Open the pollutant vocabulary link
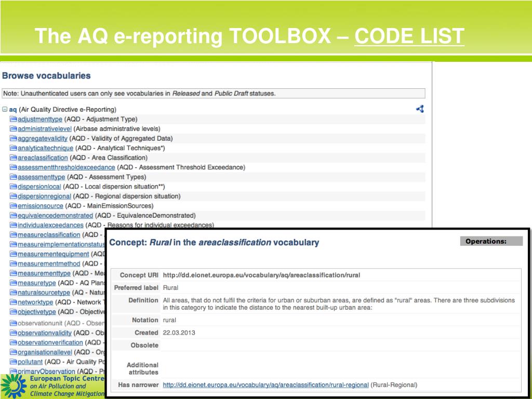Screen dimensions: 532x399 [x=30, y=362]
